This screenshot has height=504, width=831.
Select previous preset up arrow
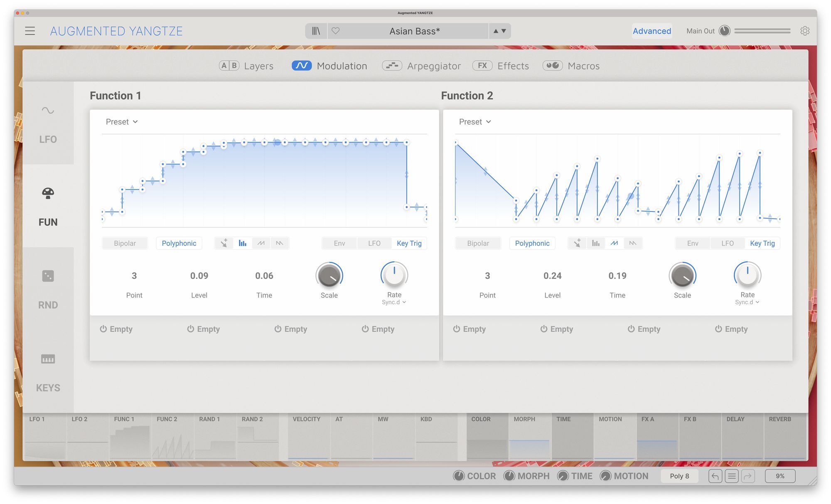pos(496,31)
